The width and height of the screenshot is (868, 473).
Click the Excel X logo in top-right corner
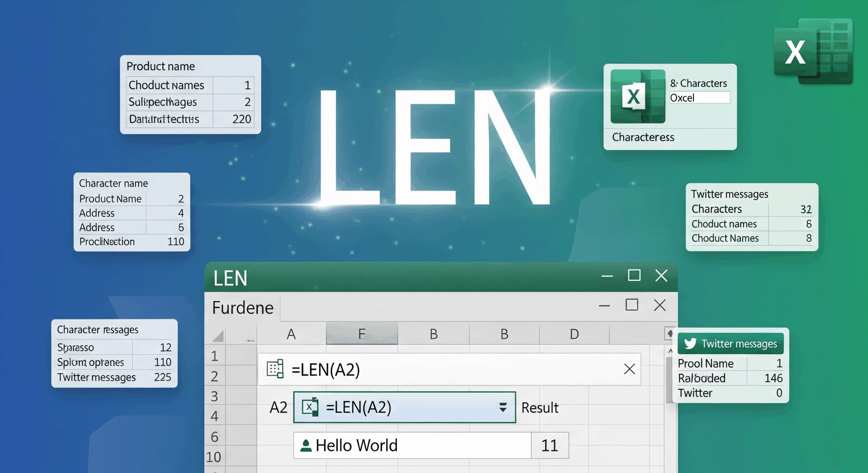795,51
